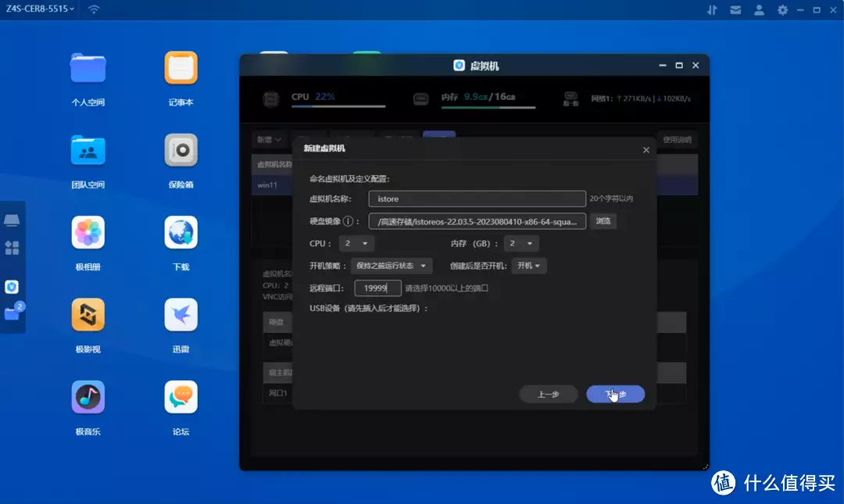Open the 团队空间 folder icon
The width and height of the screenshot is (844, 504).
point(88,150)
